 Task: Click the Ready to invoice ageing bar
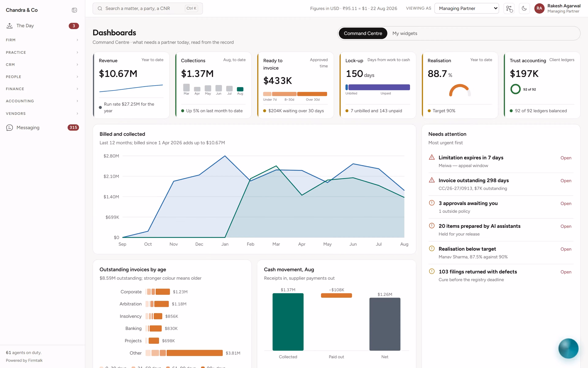[x=295, y=94]
